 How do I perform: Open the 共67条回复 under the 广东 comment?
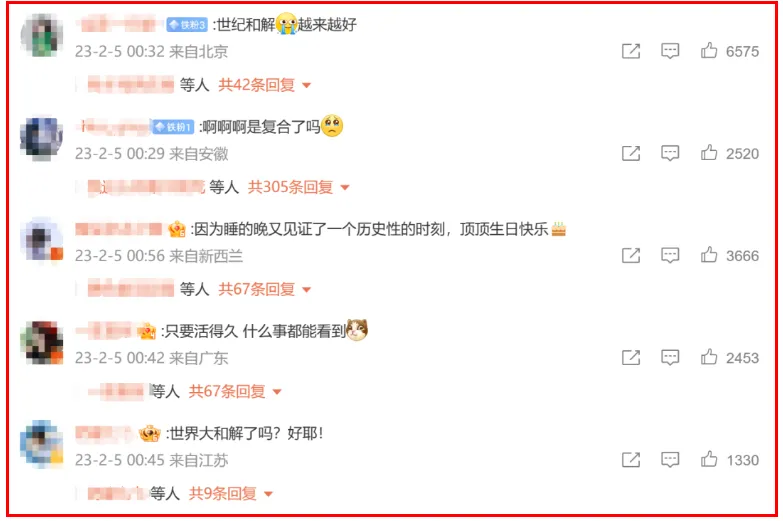click(x=235, y=392)
